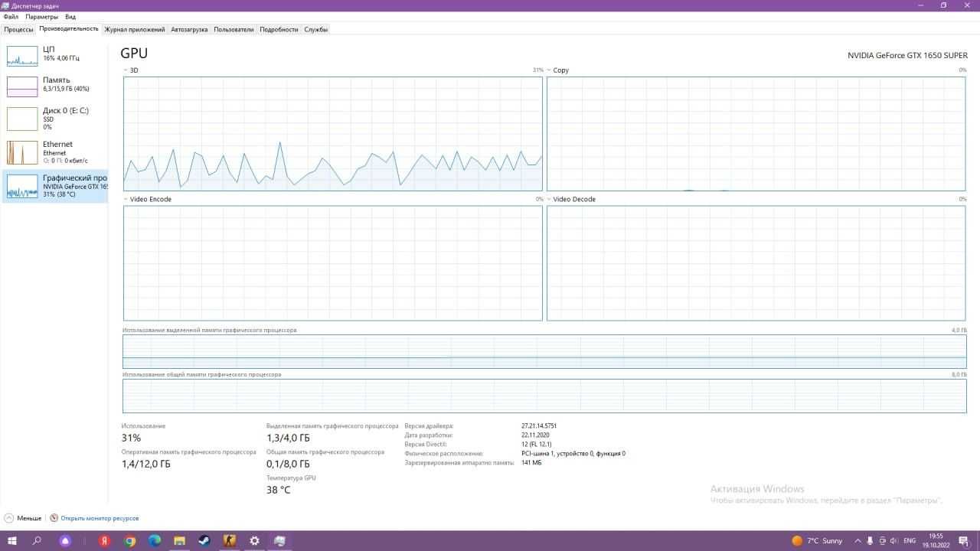The width and height of the screenshot is (980, 551).
Task: Open the taskbar search icon
Action: [x=37, y=540]
